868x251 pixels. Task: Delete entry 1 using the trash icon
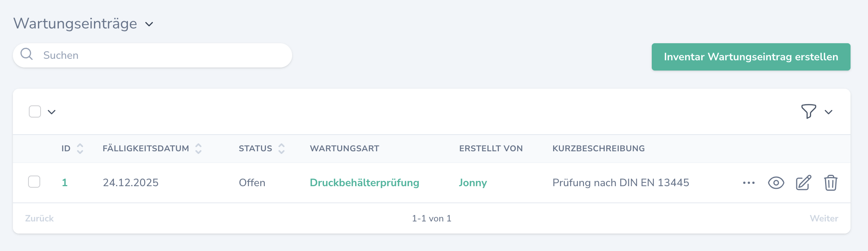(830, 183)
